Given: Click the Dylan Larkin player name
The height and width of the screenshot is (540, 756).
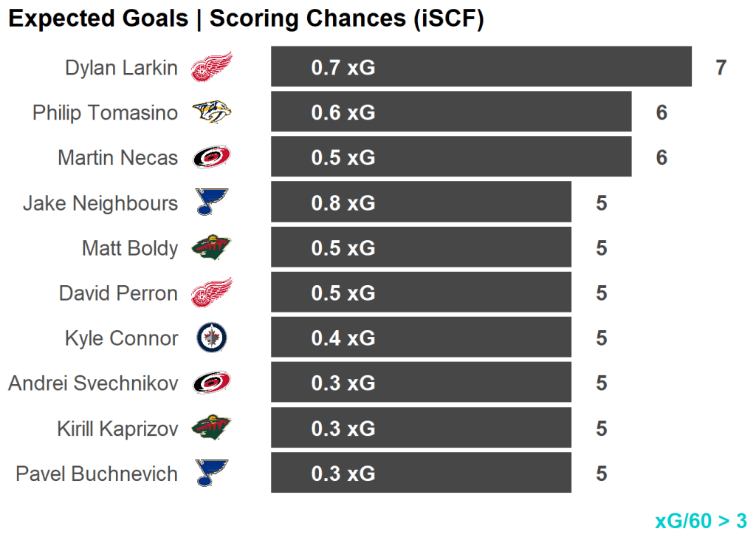Looking at the screenshot, I should [121, 68].
